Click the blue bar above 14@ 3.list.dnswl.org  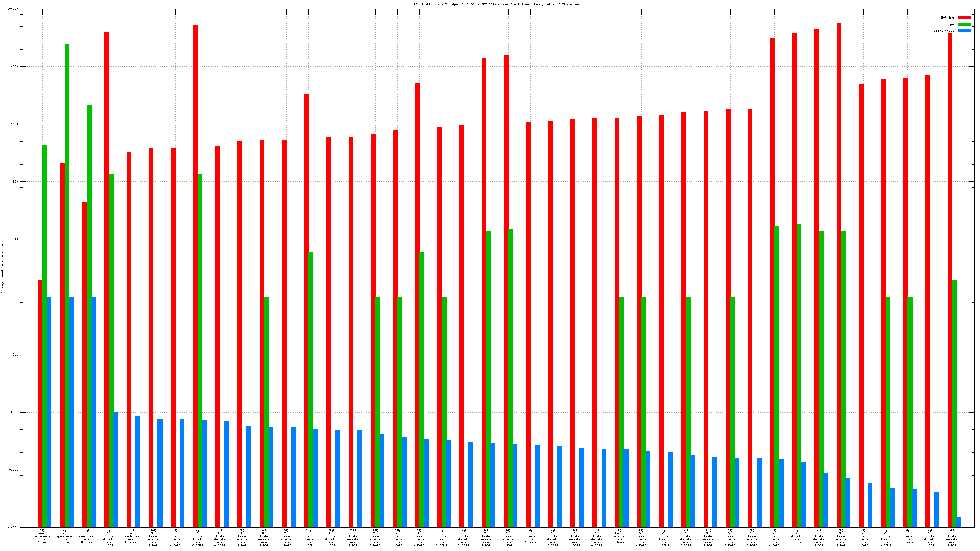pyautogui.click(x=160, y=473)
